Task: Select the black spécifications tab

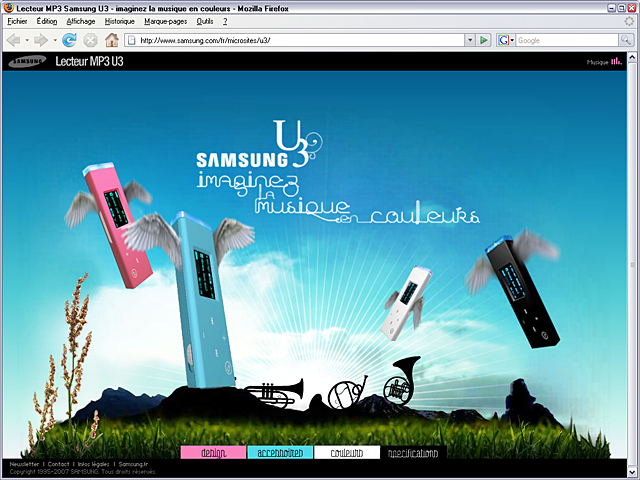Action: [413, 453]
